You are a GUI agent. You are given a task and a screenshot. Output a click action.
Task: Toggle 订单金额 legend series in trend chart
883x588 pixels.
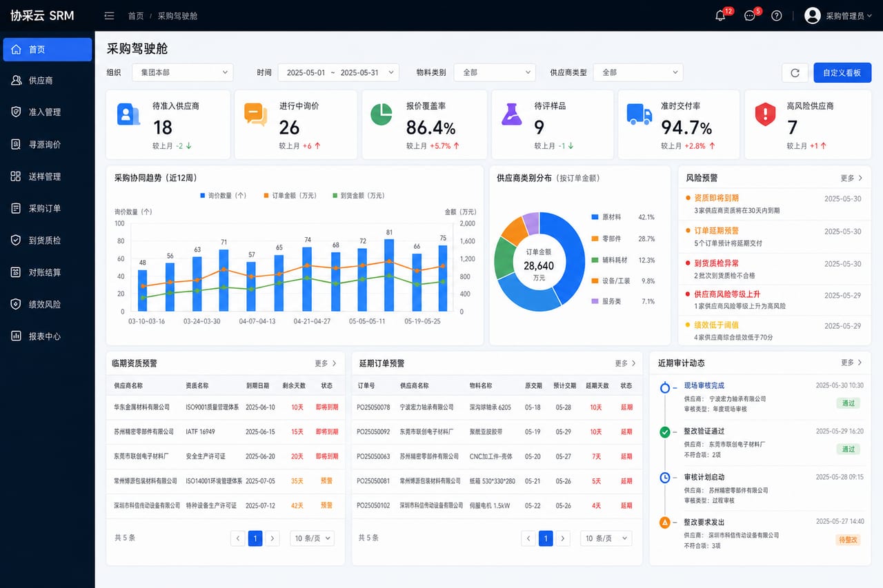pos(290,196)
